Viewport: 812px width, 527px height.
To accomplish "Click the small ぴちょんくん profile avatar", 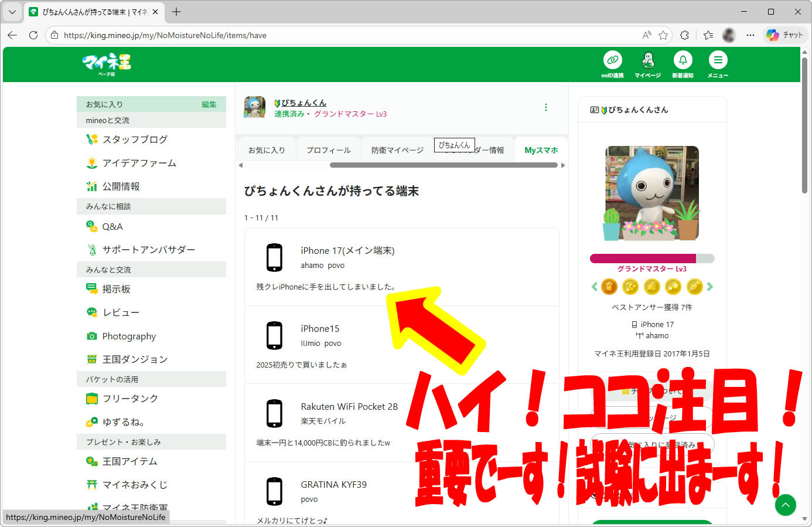I will coord(255,107).
